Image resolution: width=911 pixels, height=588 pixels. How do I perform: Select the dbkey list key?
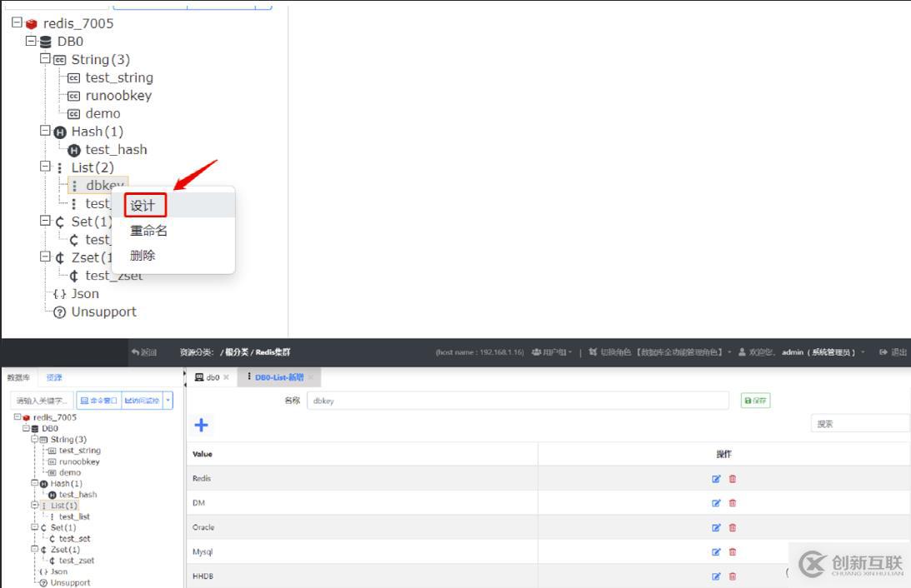(x=98, y=185)
